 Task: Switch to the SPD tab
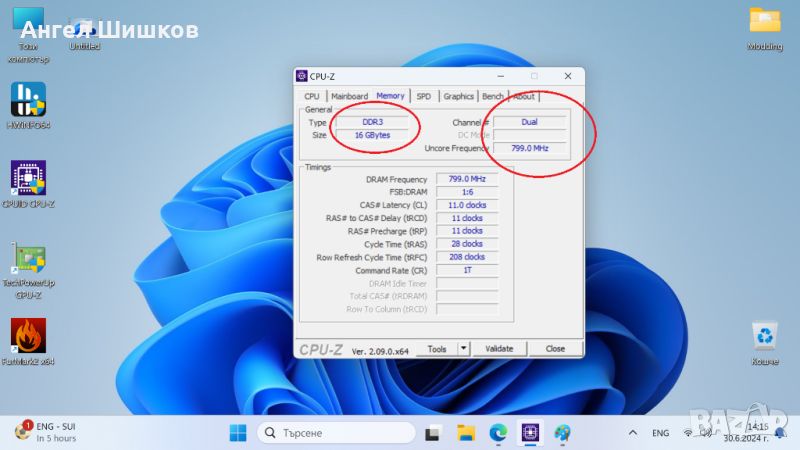(x=424, y=96)
